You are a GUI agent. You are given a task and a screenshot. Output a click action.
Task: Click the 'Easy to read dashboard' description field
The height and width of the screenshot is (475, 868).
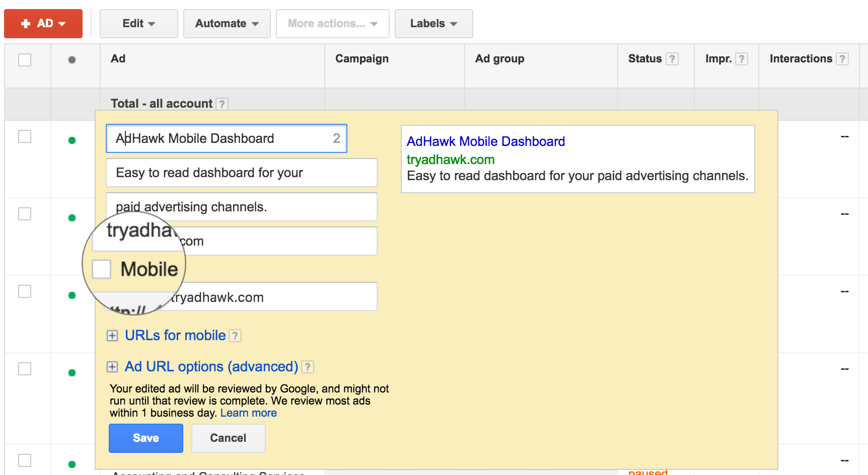[242, 173]
